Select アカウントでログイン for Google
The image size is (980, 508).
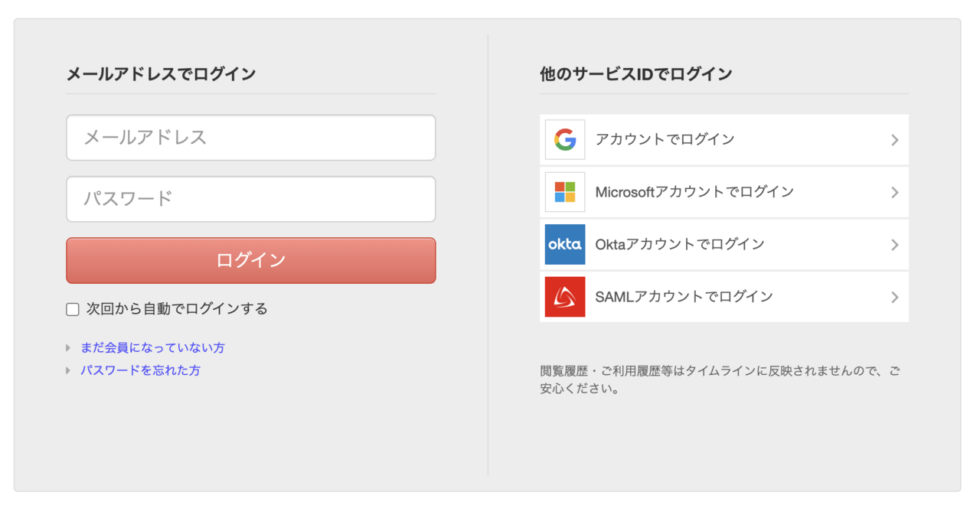pyautogui.click(x=665, y=139)
